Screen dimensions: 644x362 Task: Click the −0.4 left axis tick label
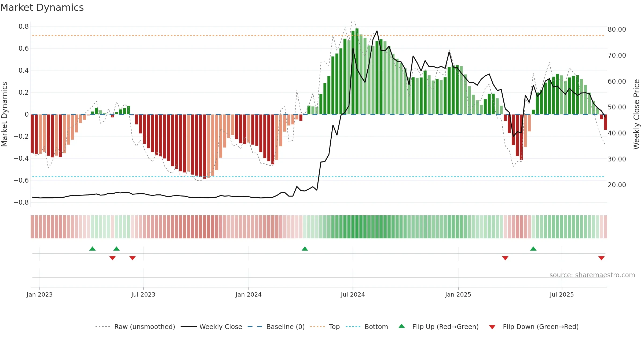point(21,158)
